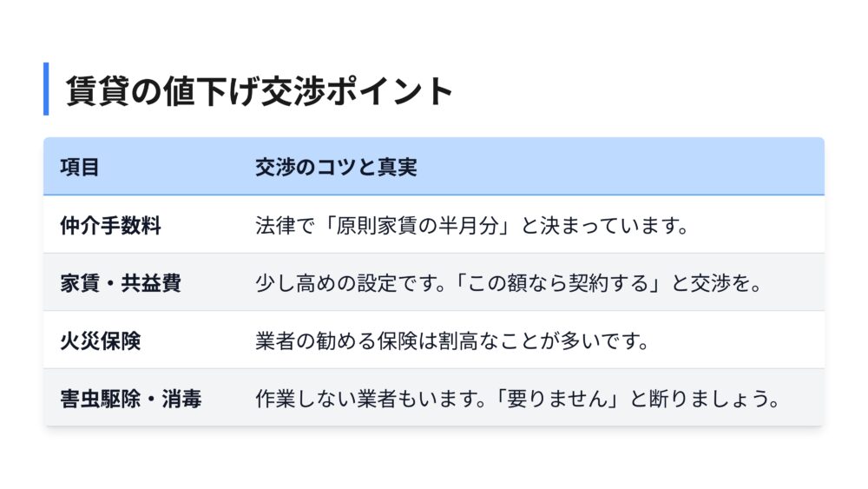Click the 家賃・共益費 row label
The width and height of the screenshot is (868, 489).
click(x=120, y=283)
